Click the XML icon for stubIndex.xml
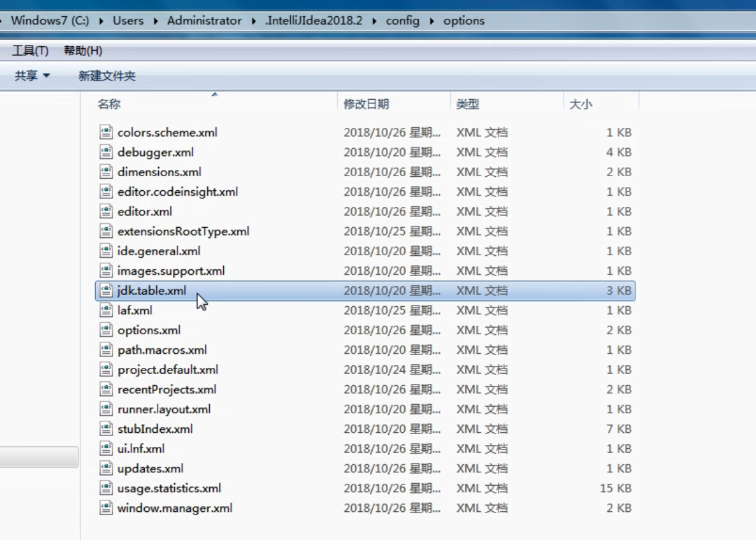This screenshot has height=540, width=756. pos(107,429)
